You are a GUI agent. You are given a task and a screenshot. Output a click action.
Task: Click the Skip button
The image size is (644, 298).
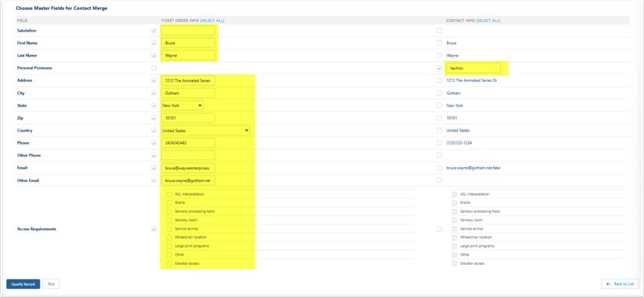pos(51,284)
